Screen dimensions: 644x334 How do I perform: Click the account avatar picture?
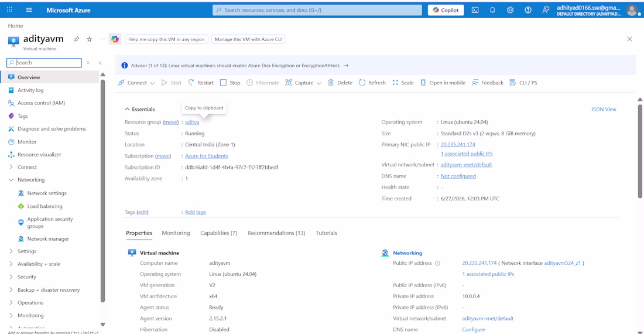coord(632,11)
